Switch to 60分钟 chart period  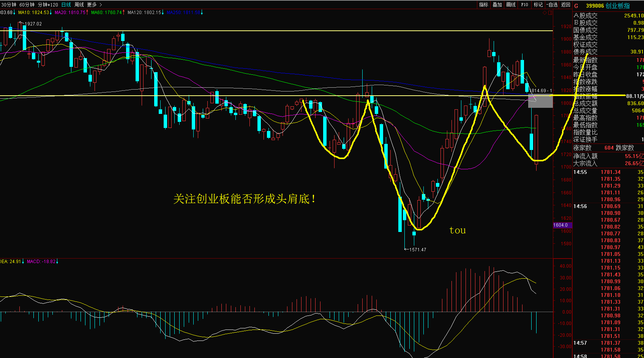pos(27,5)
